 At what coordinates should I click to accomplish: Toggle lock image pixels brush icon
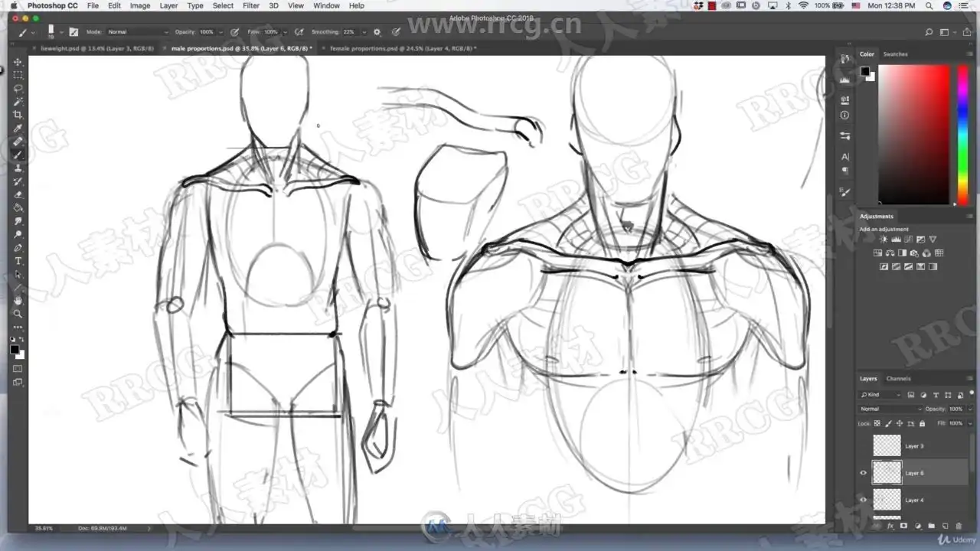point(889,423)
